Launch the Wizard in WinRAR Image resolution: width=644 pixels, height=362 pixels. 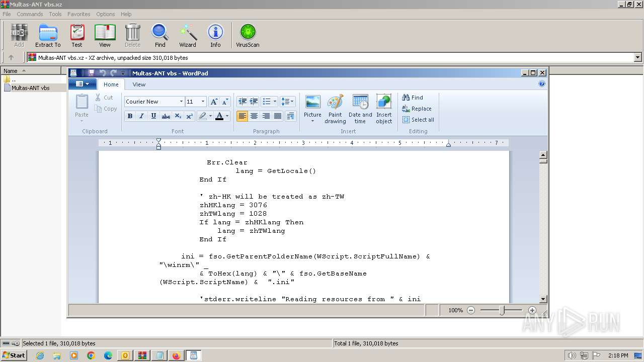(x=188, y=36)
